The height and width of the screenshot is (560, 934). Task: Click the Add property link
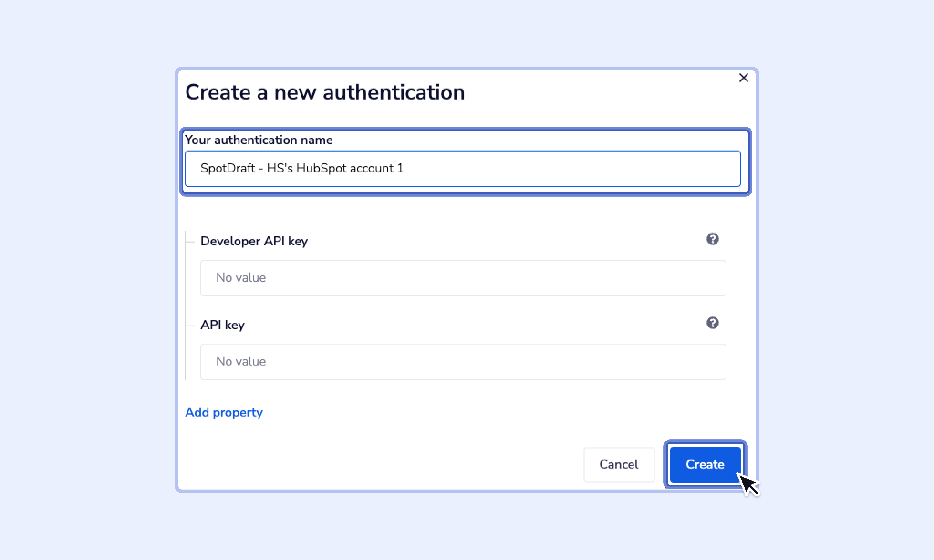pyautogui.click(x=224, y=412)
